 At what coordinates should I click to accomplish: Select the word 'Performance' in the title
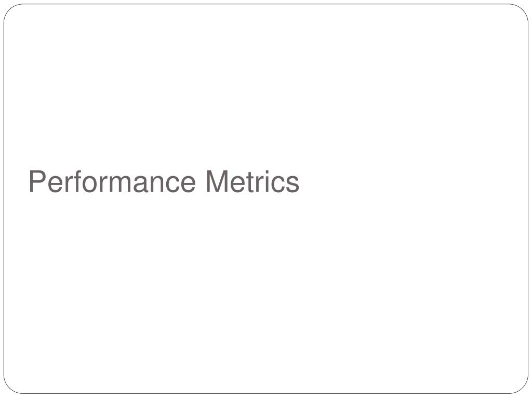point(112,181)
